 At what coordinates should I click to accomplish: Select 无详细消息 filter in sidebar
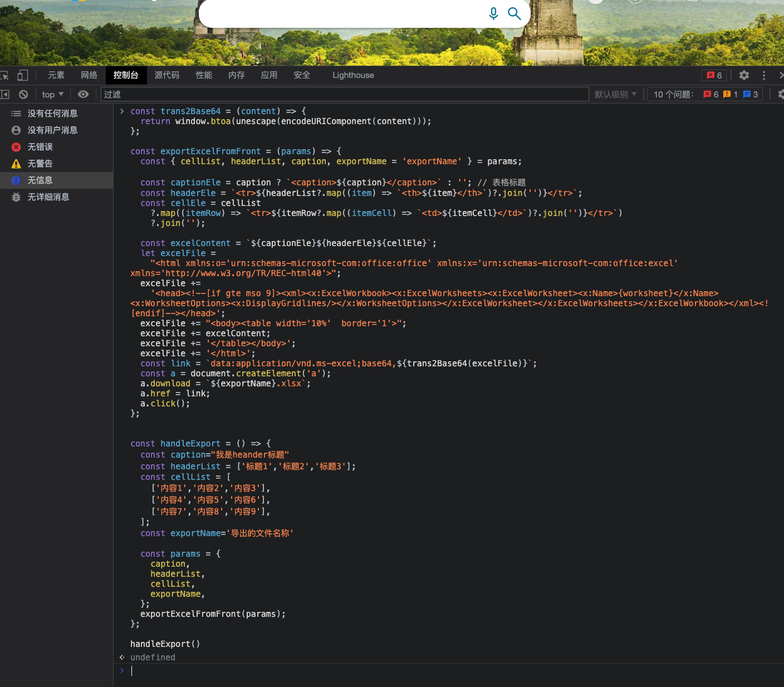(56, 197)
